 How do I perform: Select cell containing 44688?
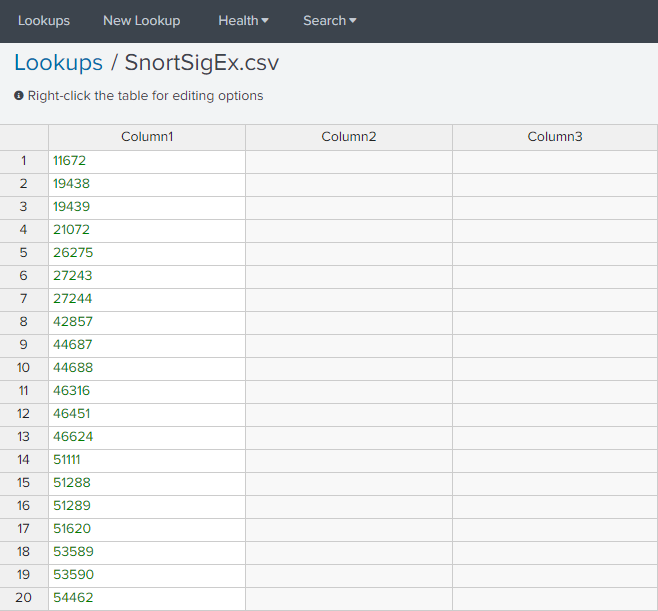[x=147, y=369]
